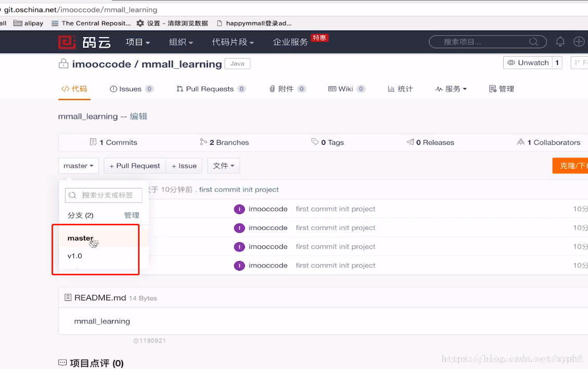Click the Java language tag

pos(237,63)
